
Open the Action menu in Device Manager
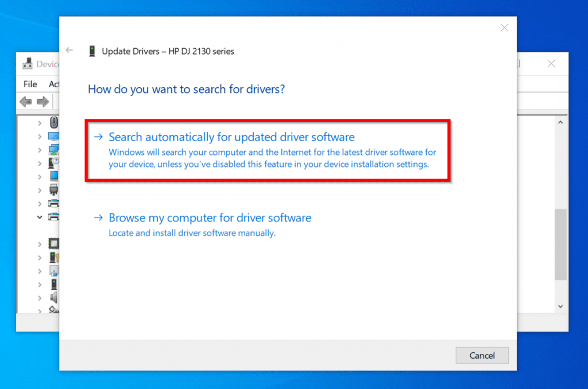53,84
